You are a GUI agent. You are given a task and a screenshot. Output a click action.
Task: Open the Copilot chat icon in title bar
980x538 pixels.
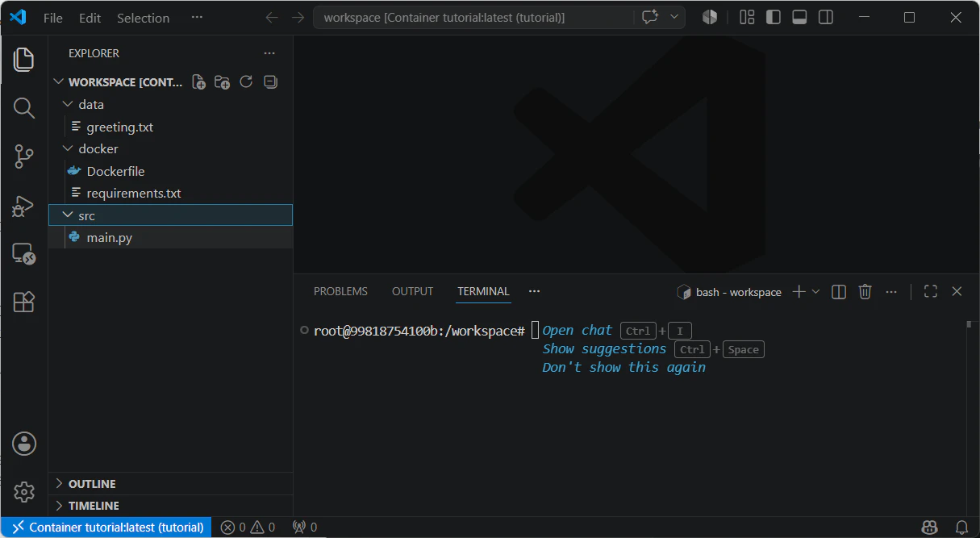650,17
